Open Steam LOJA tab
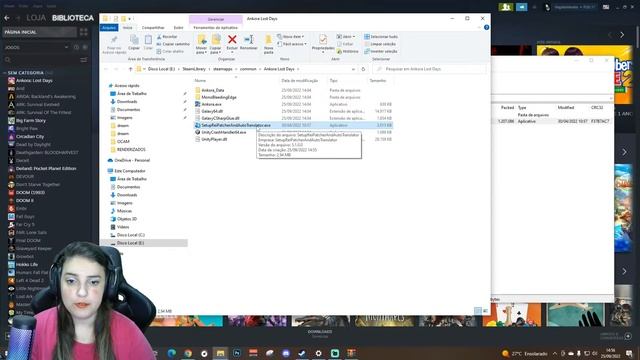The width and height of the screenshot is (640, 360). pos(36,18)
